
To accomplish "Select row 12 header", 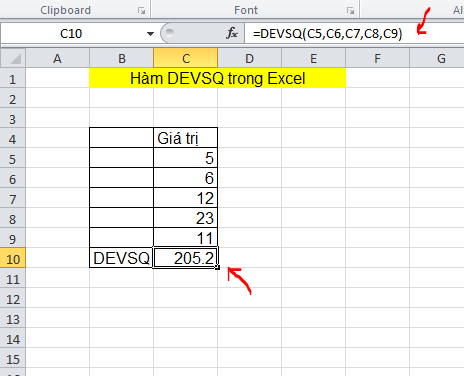I will (13, 299).
